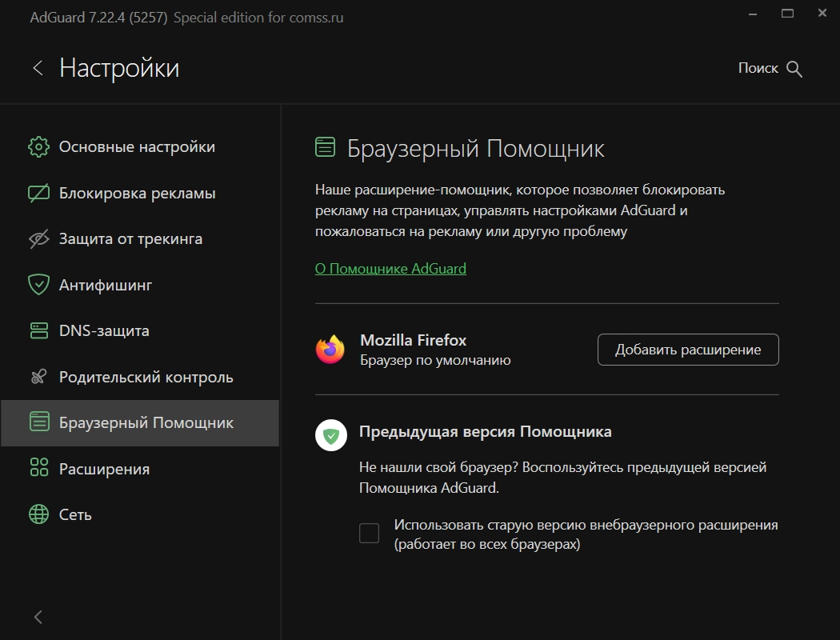The image size is (840, 640).
Task: Click the Поиск search label
Action: pyautogui.click(x=758, y=69)
